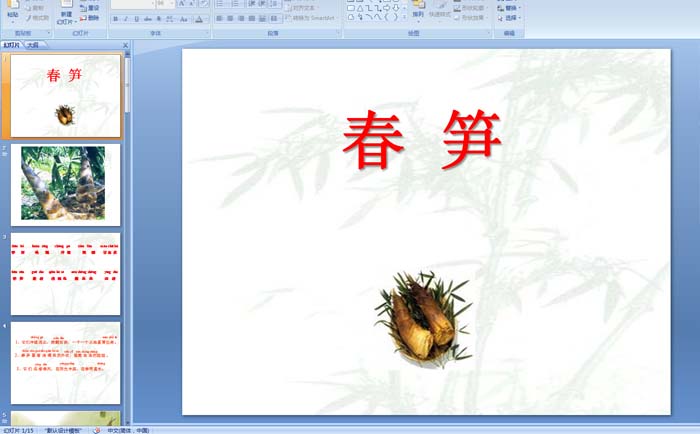Align text left
The height and width of the screenshot is (434, 700).
(219, 18)
